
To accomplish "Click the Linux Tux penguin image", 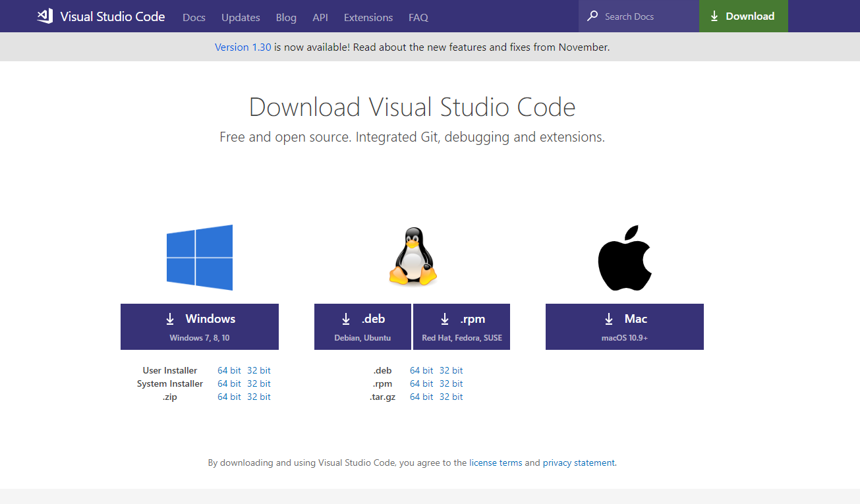I will click(x=413, y=257).
